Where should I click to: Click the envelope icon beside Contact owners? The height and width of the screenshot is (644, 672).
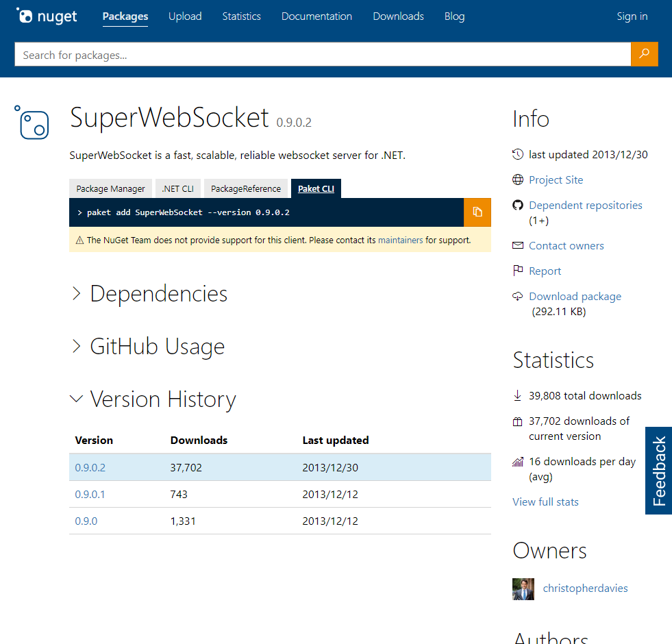coord(518,245)
